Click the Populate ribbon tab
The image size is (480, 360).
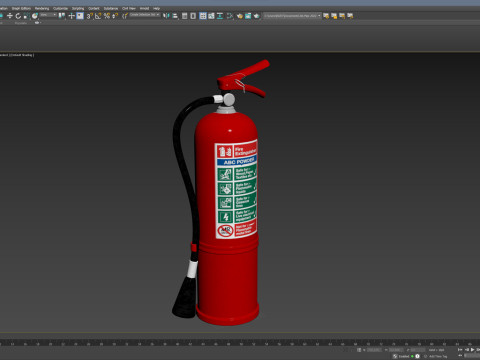[x=21, y=23]
